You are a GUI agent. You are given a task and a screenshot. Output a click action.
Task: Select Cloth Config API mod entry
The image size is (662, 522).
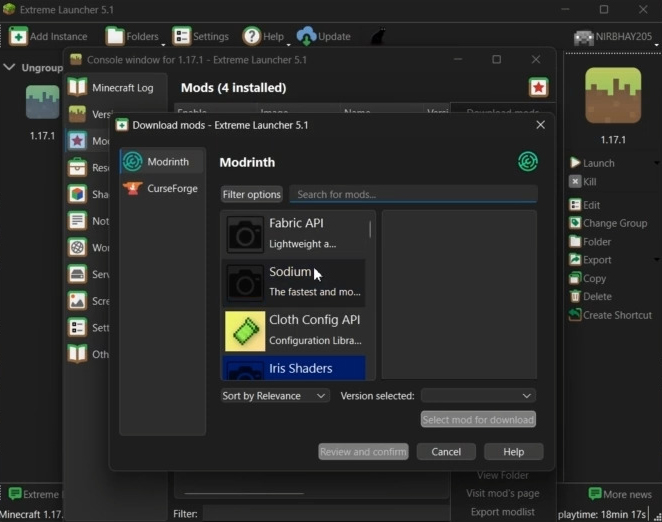(x=294, y=331)
